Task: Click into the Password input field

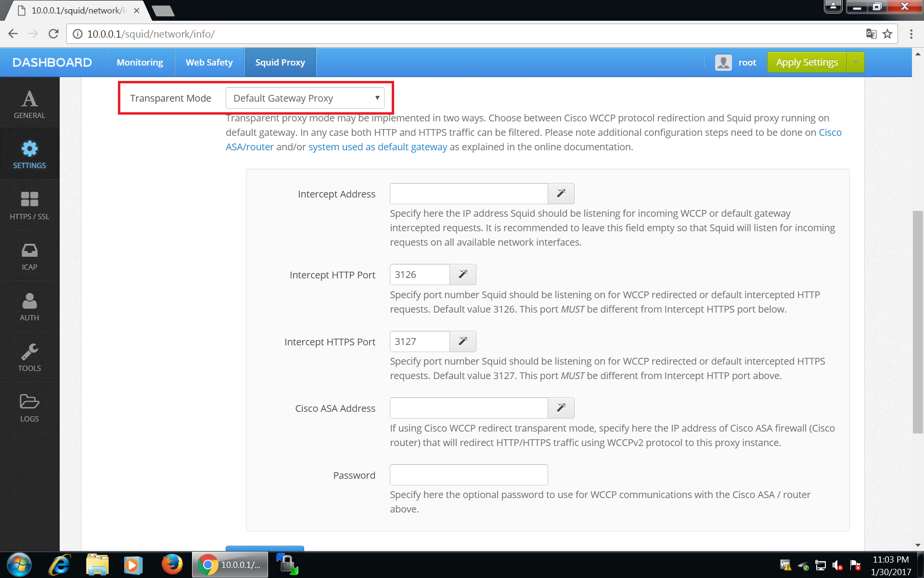Action: coord(468,475)
